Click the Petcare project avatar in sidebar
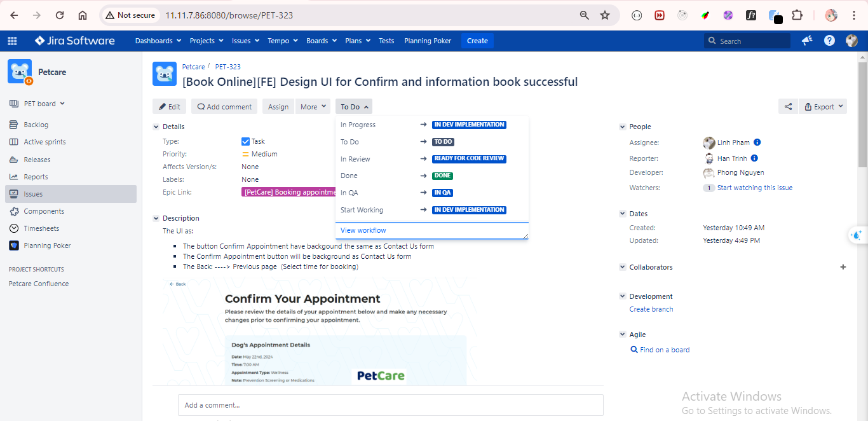868x421 pixels. click(20, 72)
